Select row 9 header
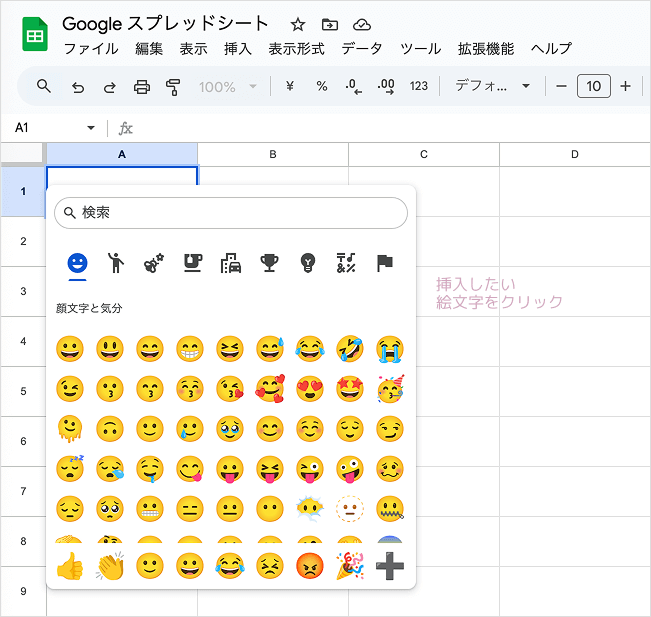Image resolution: width=651 pixels, height=617 pixels. tap(23, 591)
